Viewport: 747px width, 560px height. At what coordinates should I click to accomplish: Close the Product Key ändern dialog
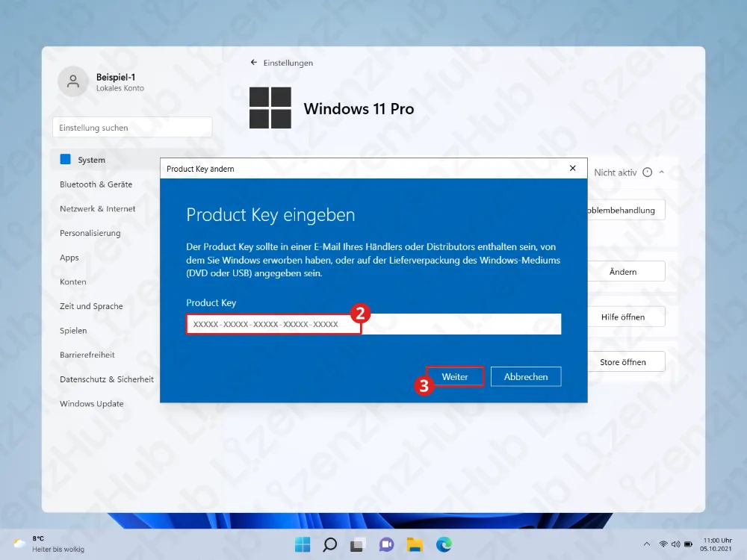tap(573, 168)
